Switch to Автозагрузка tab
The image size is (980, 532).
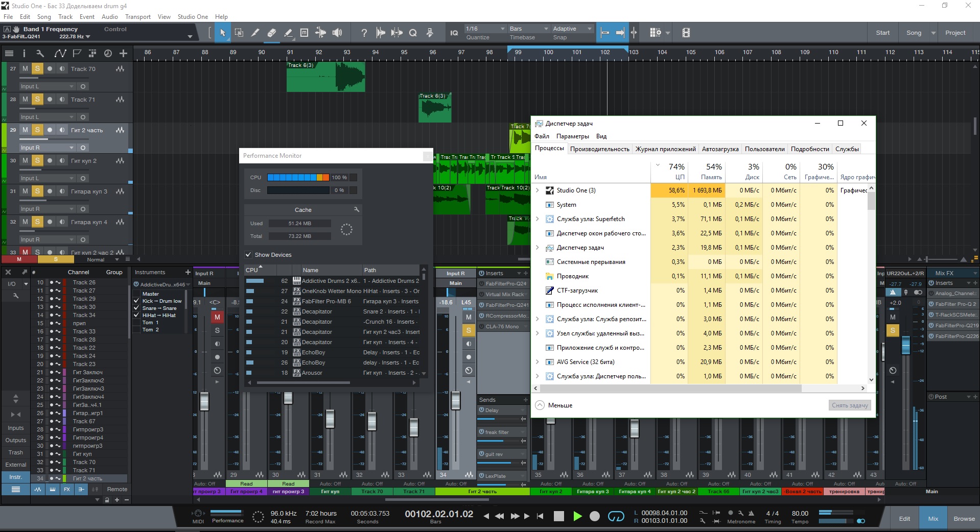720,149
